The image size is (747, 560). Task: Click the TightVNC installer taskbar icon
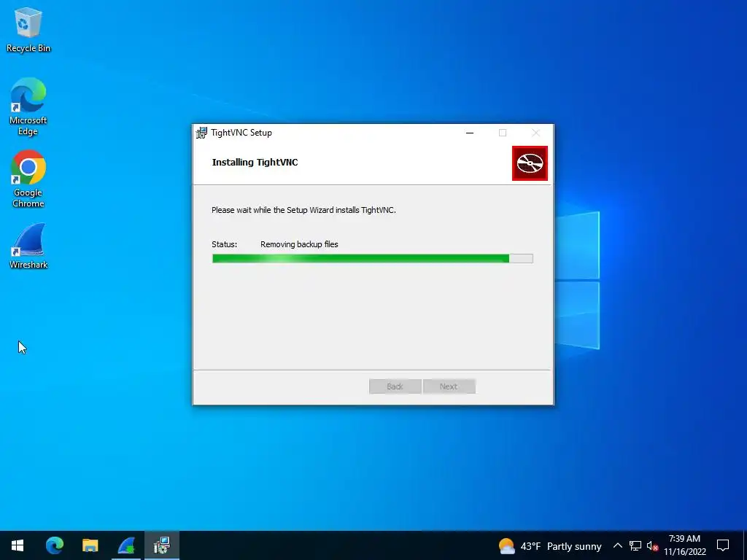(x=162, y=545)
